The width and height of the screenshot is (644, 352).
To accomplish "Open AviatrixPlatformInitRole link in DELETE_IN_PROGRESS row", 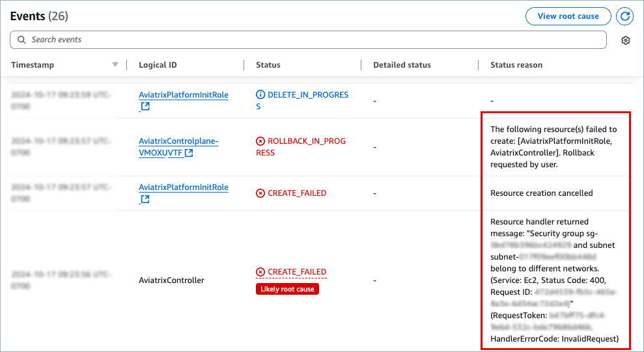I will (x=184, y=95).
